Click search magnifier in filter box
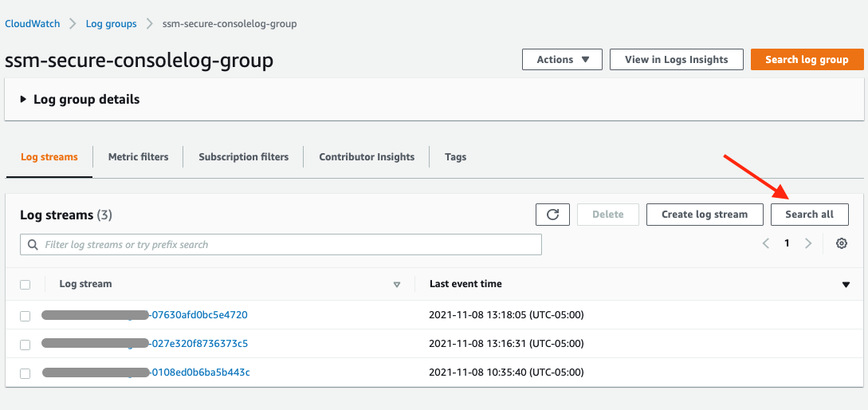Viewport: 868px width, 410px height. (33, 244)
